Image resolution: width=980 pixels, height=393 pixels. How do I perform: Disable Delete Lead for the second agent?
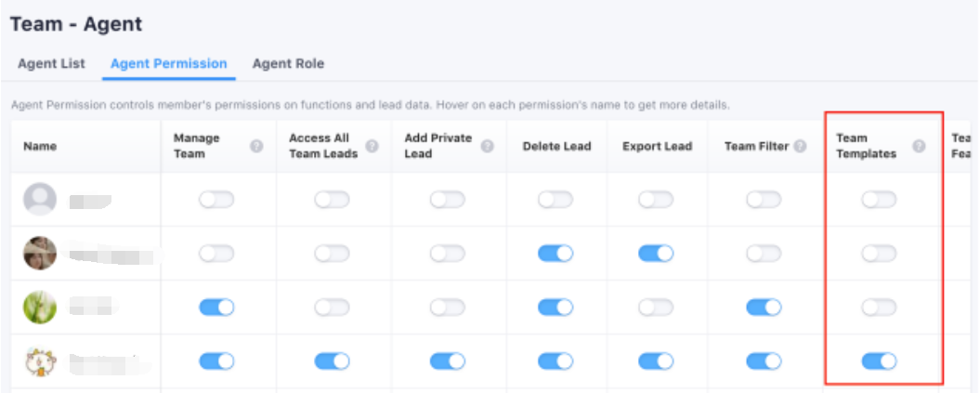555,254
